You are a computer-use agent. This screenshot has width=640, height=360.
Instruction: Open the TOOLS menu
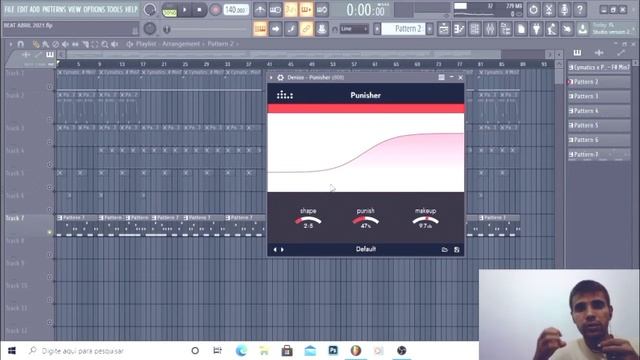pos(115,9)
